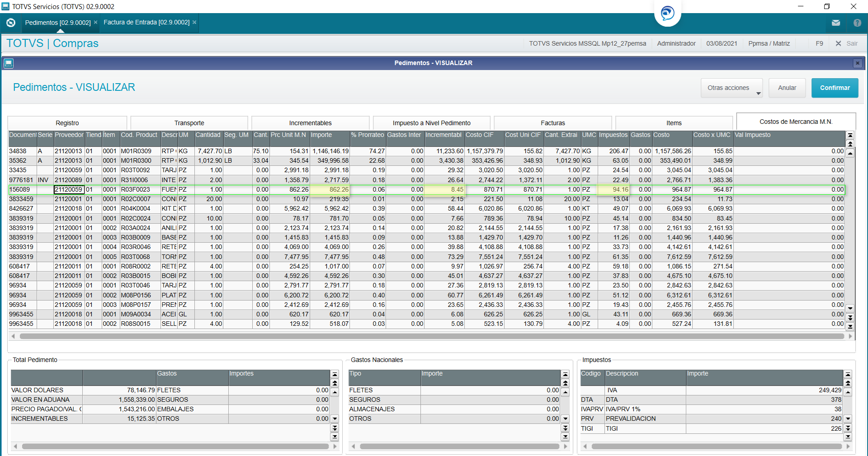
Task: Click the Confirmar button
Action: 835,88
